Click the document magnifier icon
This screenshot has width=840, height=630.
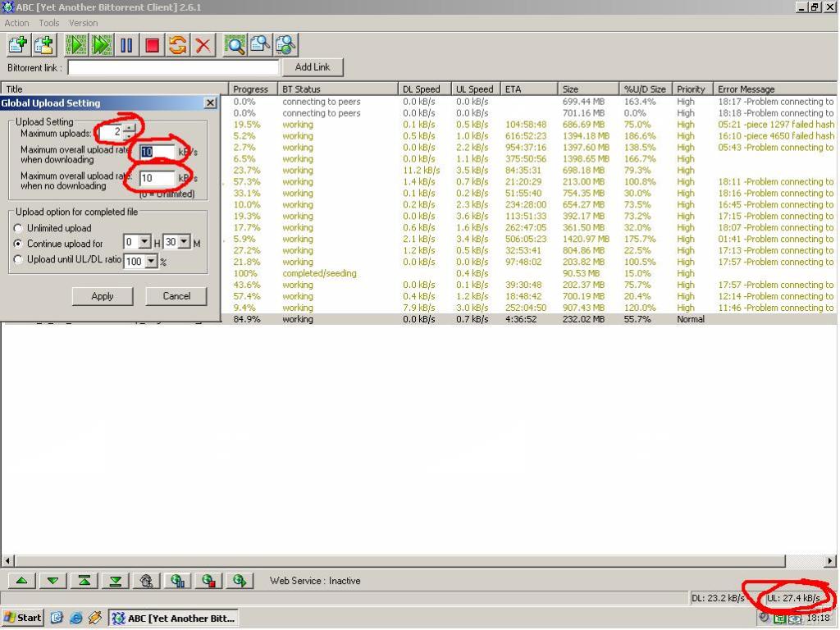(260, 45)
